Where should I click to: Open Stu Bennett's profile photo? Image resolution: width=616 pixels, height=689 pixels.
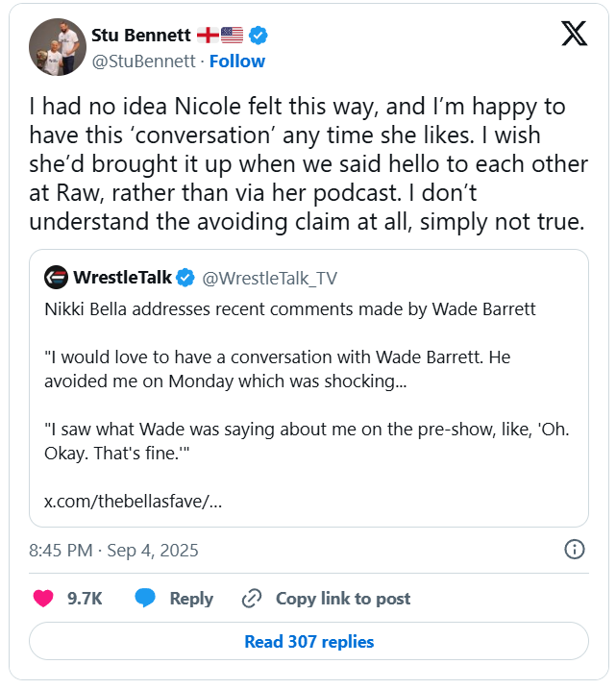58,46
